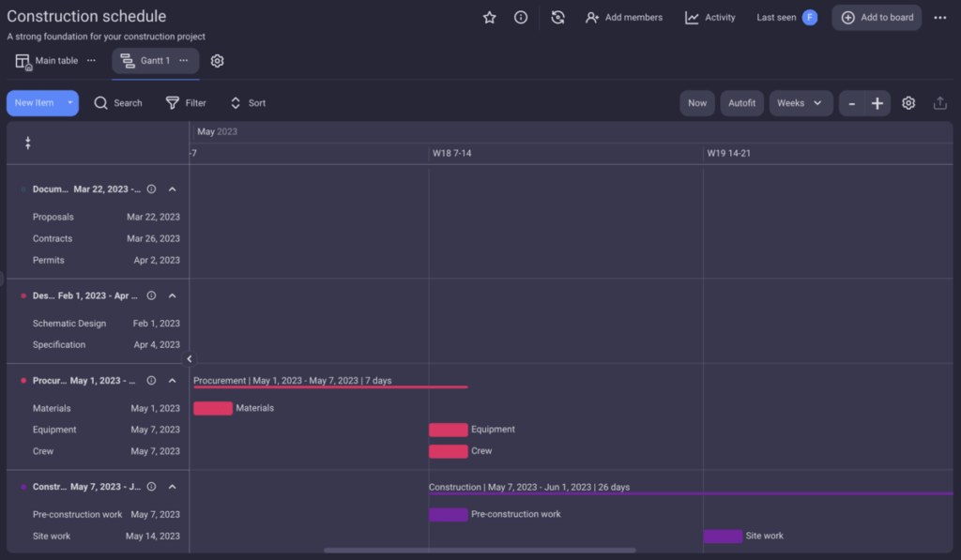Open Main table tab options menu
Screen dimensions: 961x560
(x=91, y=61)
